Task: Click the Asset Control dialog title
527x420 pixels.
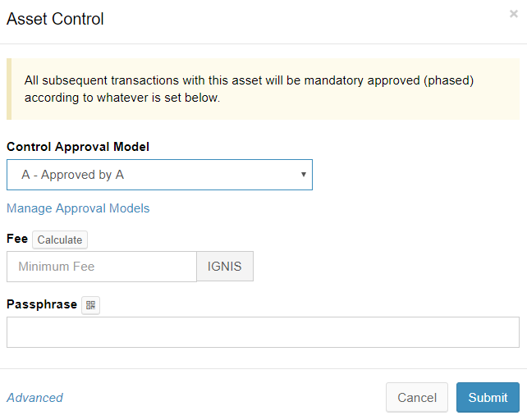Action: tap(55, 18)
